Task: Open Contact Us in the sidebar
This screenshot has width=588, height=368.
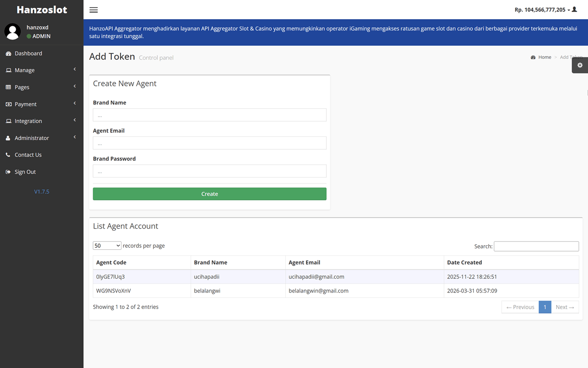Action: tap(42, 155)
